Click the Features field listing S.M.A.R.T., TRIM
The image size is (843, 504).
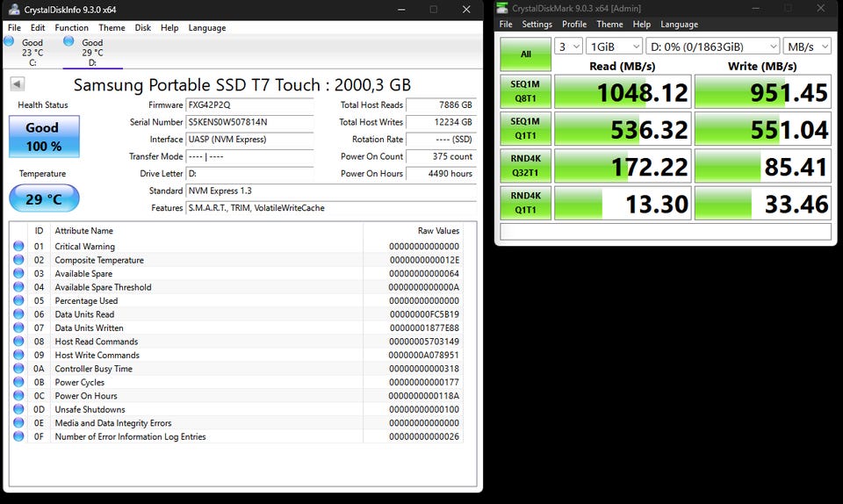point(331,208)
